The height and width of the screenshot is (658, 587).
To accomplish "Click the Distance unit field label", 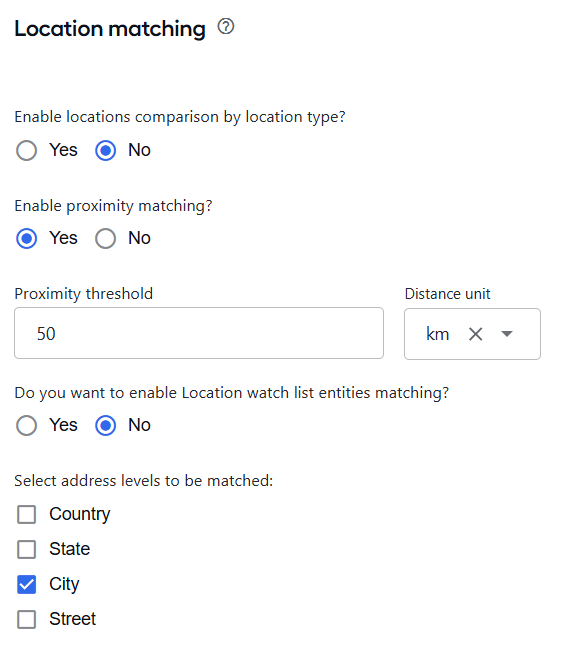I will (447, 294).
